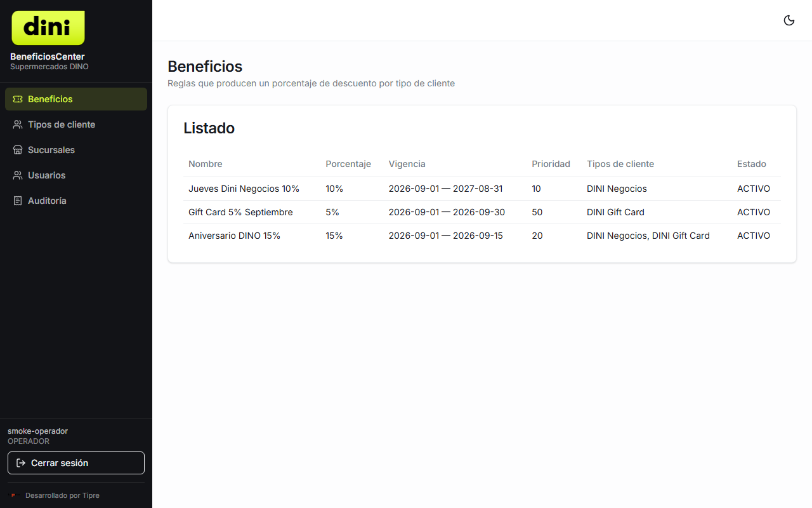Go to Tipos de cliente section
Viewport: 812px width, 508px height.
click(76, 124)
